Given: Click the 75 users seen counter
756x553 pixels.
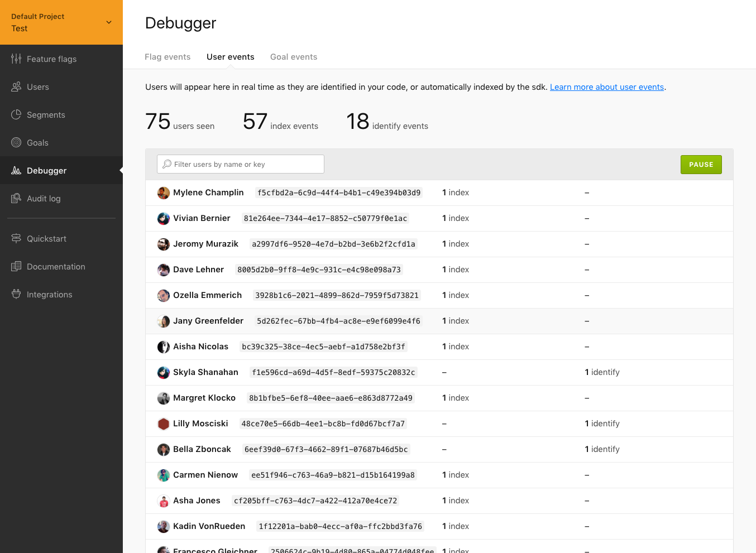Looking at the screenshot, I should coord(180,122).
